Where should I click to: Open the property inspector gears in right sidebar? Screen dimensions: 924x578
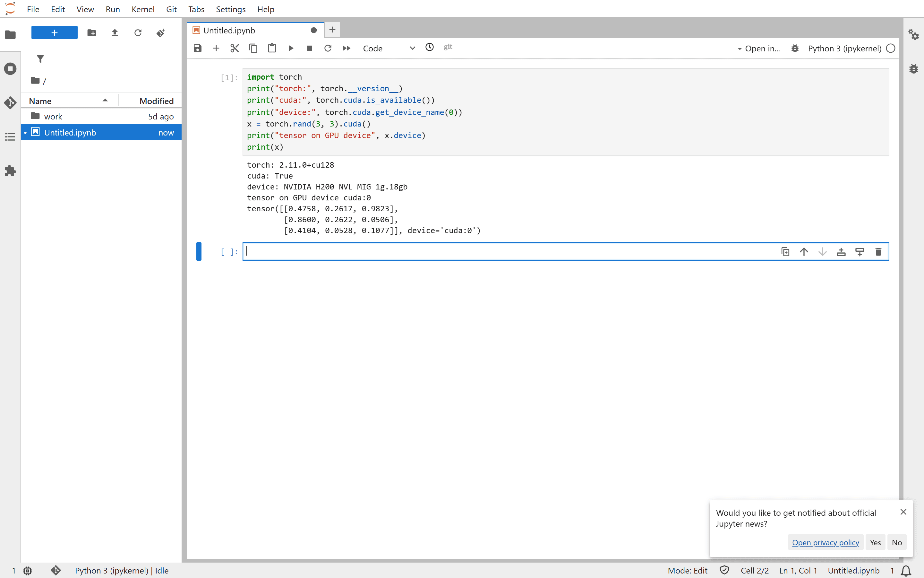913,35
